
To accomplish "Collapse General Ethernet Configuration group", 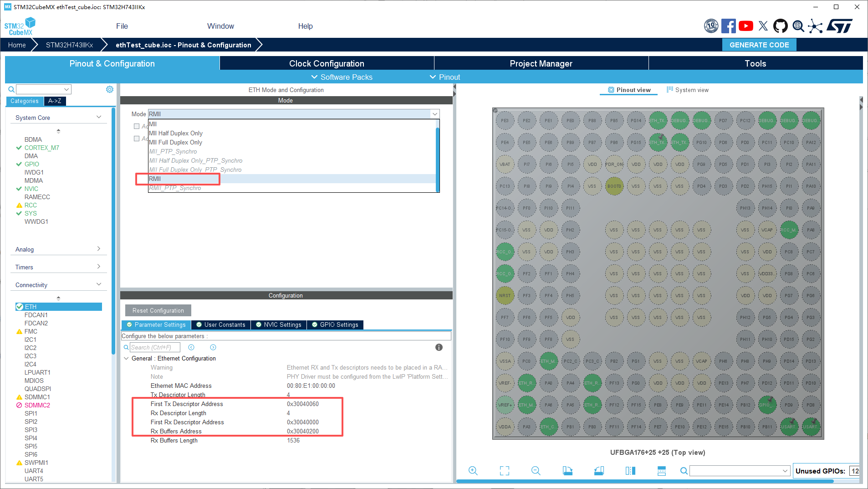I will coord(126,358).
